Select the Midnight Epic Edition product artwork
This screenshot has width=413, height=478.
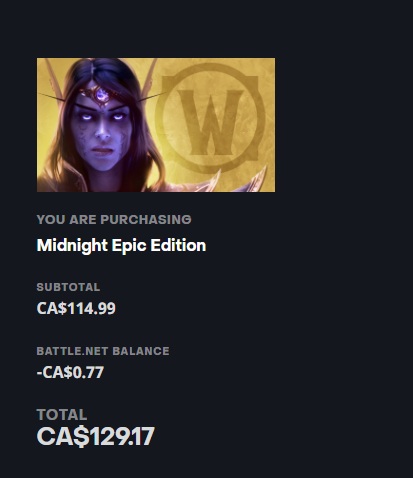(x=156, y=125)
